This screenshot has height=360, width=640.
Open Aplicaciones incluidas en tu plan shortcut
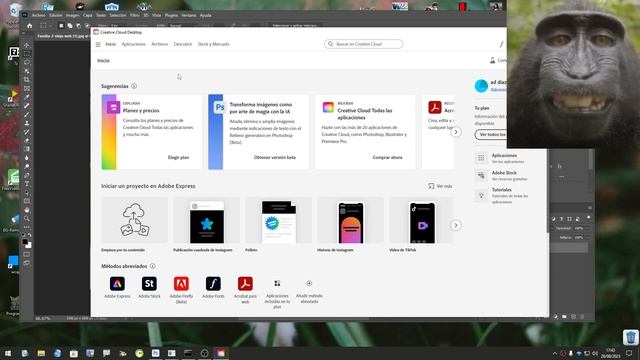tap(277, 283)
